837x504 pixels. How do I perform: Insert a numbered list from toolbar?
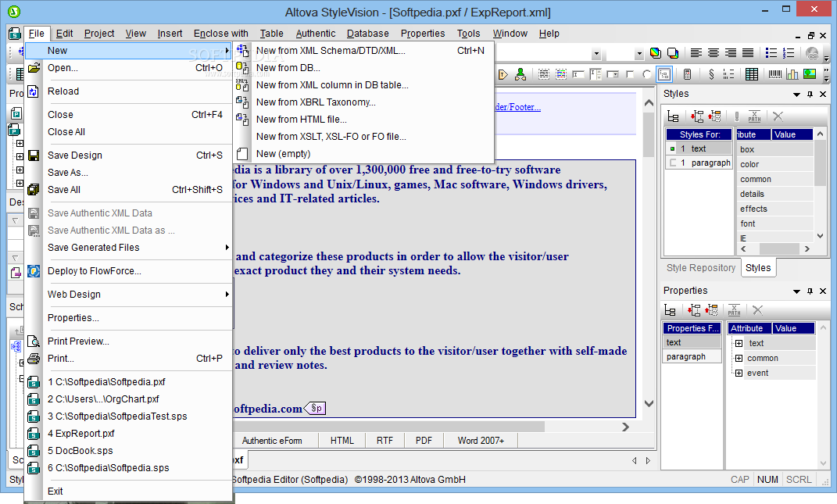789,53
